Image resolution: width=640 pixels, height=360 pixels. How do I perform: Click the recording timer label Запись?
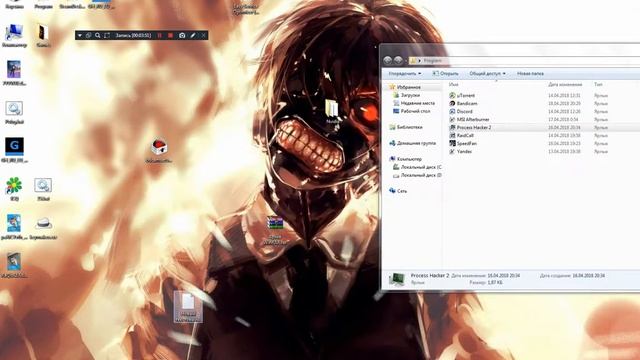coord(133,36)
